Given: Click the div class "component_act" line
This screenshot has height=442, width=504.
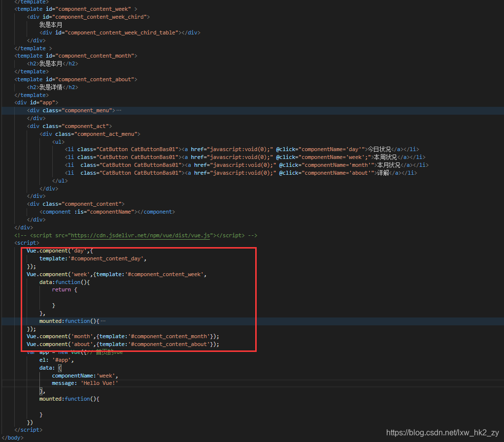Looking at the screenshot, I should 69,126.
